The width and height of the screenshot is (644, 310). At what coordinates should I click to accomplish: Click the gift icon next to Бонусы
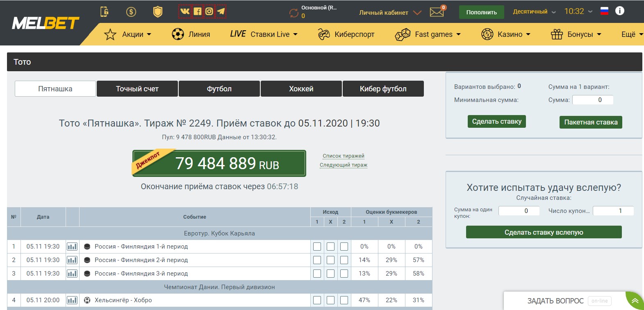pos(557,34)
